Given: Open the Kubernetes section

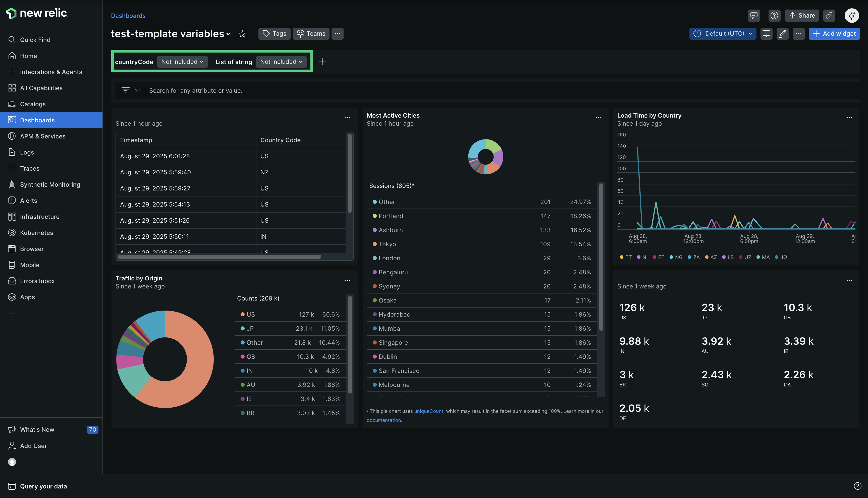Looking at the screenshot, I should [x=36, y=233].
